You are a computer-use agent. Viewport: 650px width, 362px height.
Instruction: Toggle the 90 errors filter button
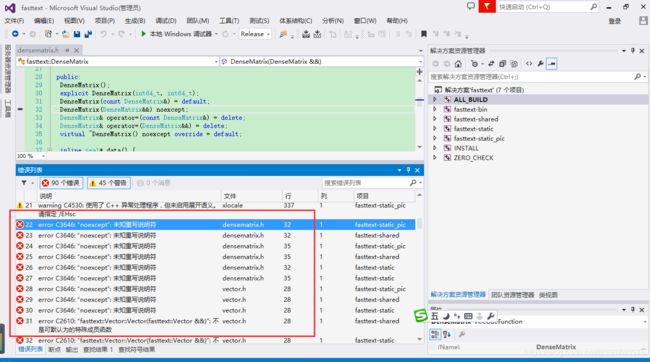(x=61, y=183)
